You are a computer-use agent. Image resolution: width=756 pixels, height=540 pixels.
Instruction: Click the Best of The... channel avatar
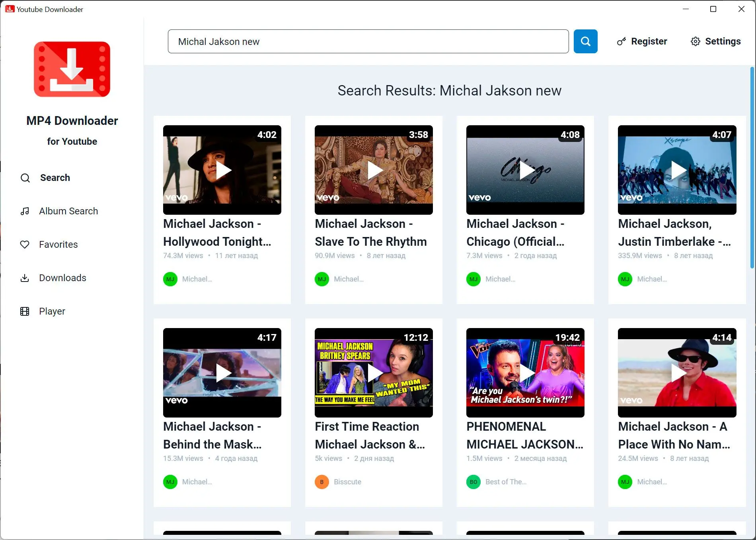tap(473, 482)
